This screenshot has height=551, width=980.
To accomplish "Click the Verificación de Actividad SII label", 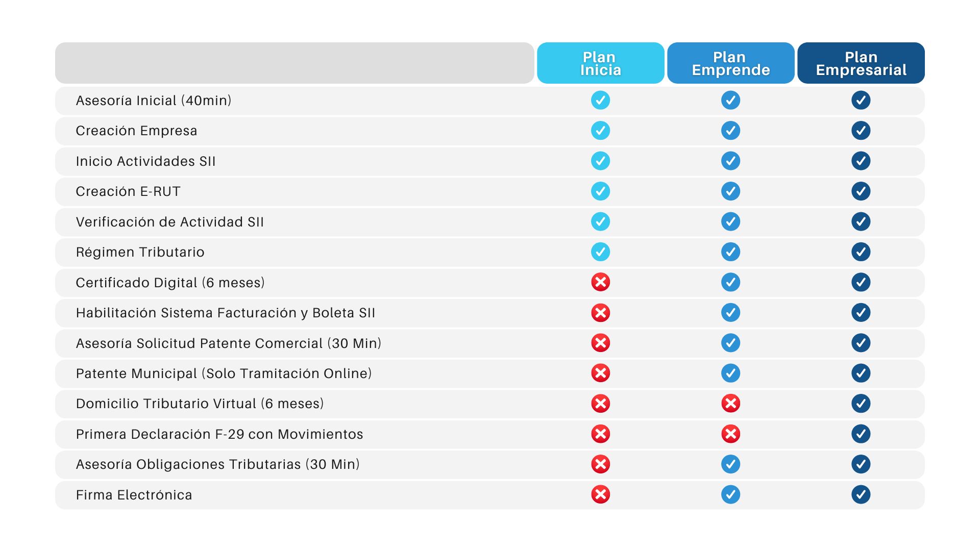I will pos(169,222).
